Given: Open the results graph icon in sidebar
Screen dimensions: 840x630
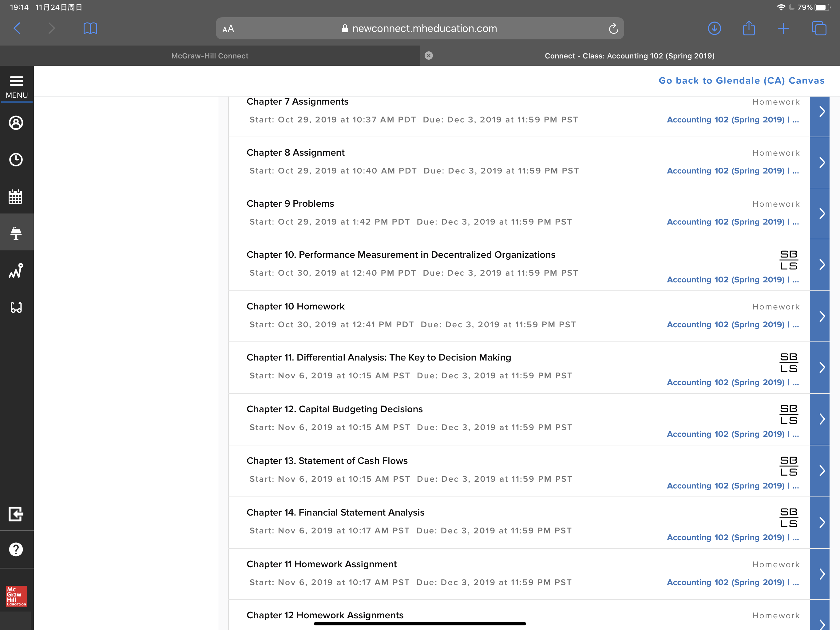Looking at the screenshot, I should [16, 270].
